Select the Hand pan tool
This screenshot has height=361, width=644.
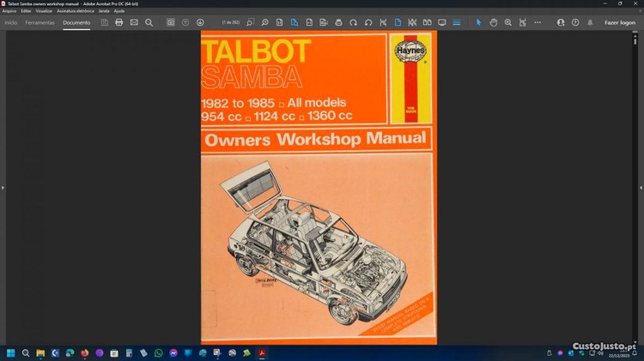[494, 22]
